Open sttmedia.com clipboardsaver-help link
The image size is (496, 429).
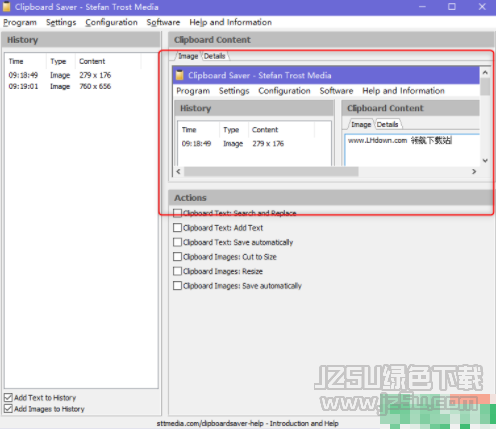click(x=247, y=423)
